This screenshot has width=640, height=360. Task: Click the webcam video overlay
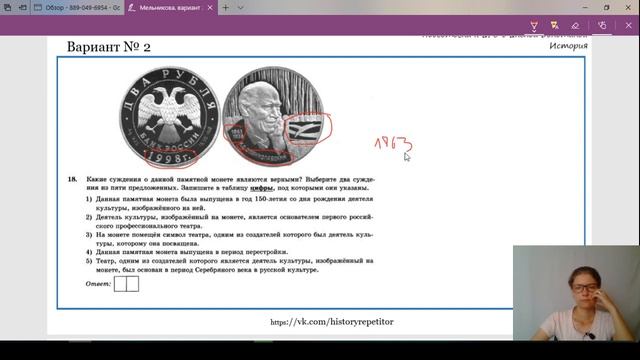click(x=576, y=293)
